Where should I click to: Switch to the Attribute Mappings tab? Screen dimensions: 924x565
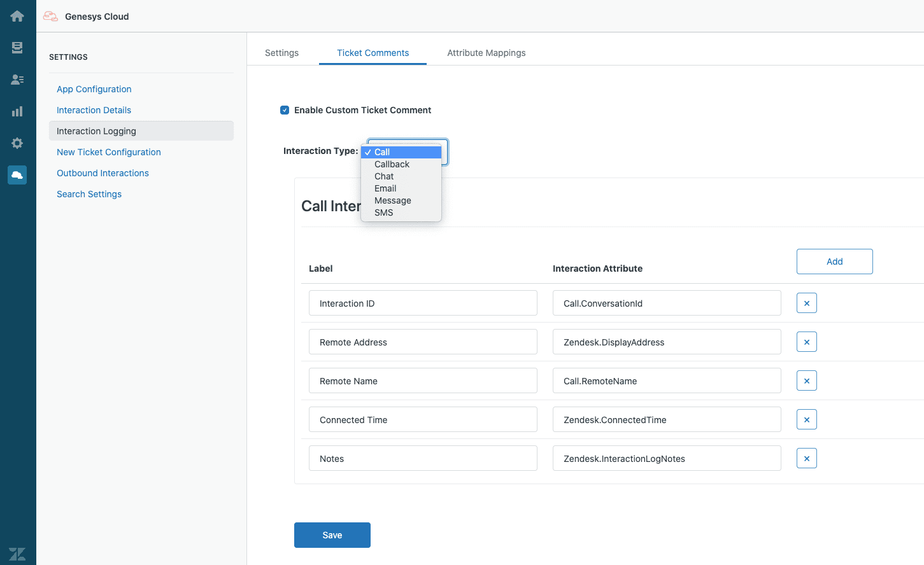point(486,53)
